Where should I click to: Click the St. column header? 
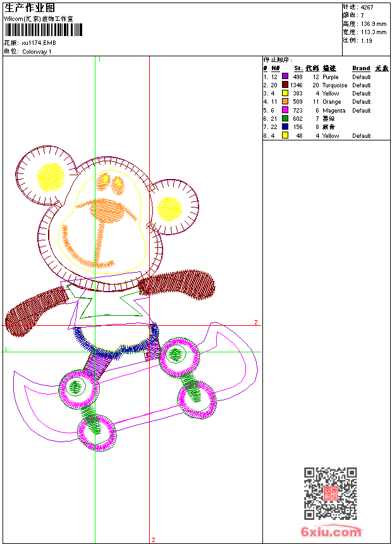[x=298, y=68]
